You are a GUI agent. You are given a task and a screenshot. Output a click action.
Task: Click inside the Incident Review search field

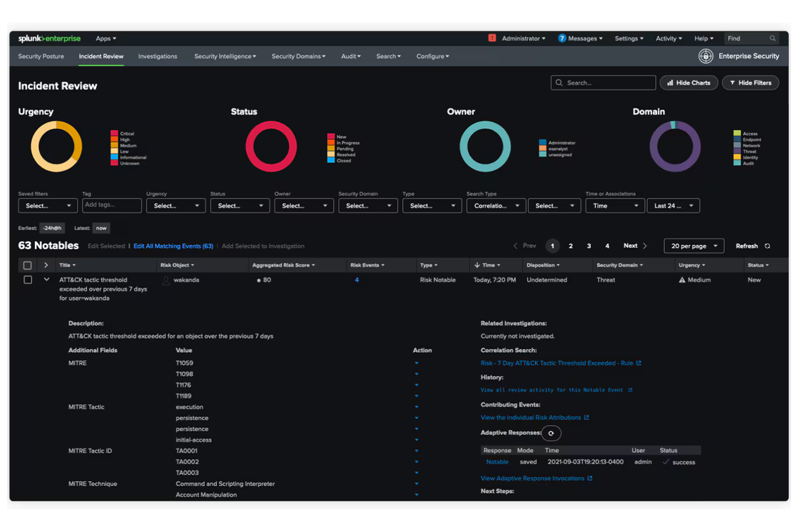click(x=603, y=82)
